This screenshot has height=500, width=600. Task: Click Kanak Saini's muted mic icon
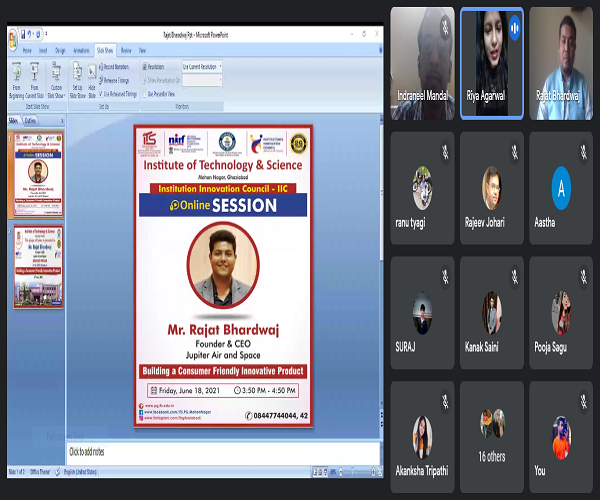[515, 277]
